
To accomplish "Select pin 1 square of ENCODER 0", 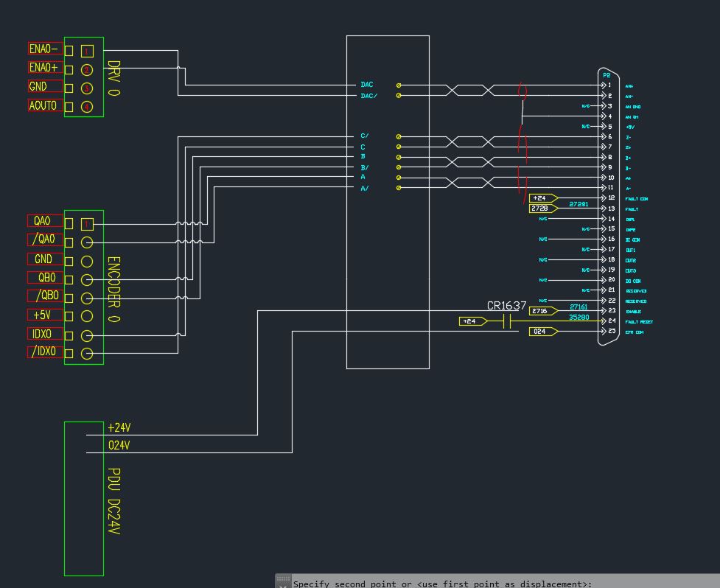I will [x=87, y=224].
